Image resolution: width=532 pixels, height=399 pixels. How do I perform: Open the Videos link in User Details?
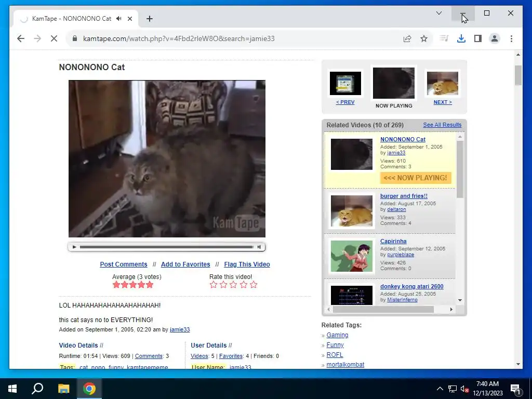point(199,356)
